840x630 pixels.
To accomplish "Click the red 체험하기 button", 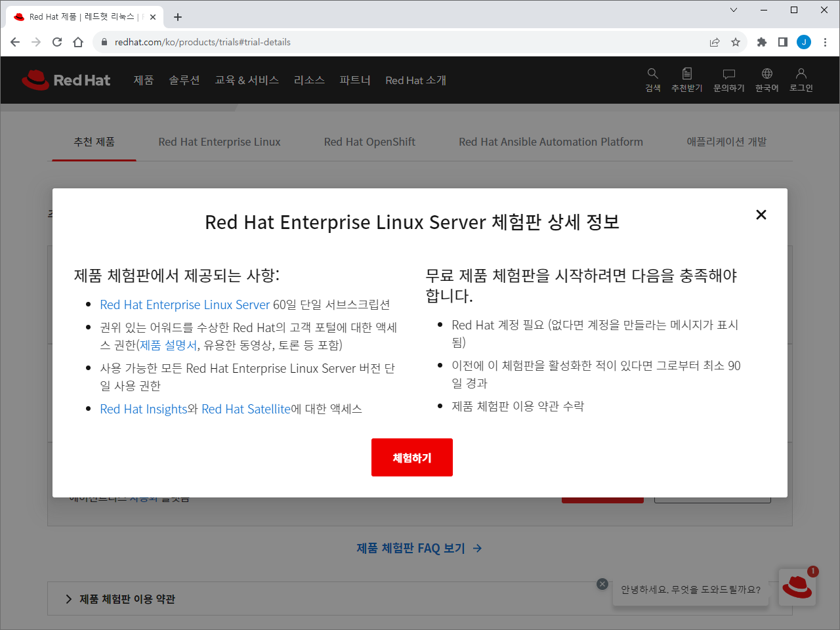I will [x=412, y=457].
